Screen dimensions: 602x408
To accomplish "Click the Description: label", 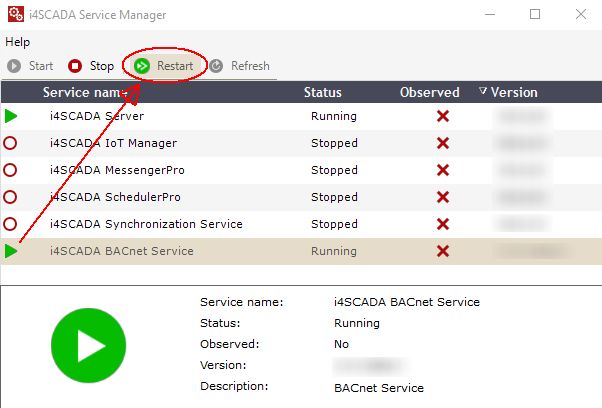I will [234, 386].
